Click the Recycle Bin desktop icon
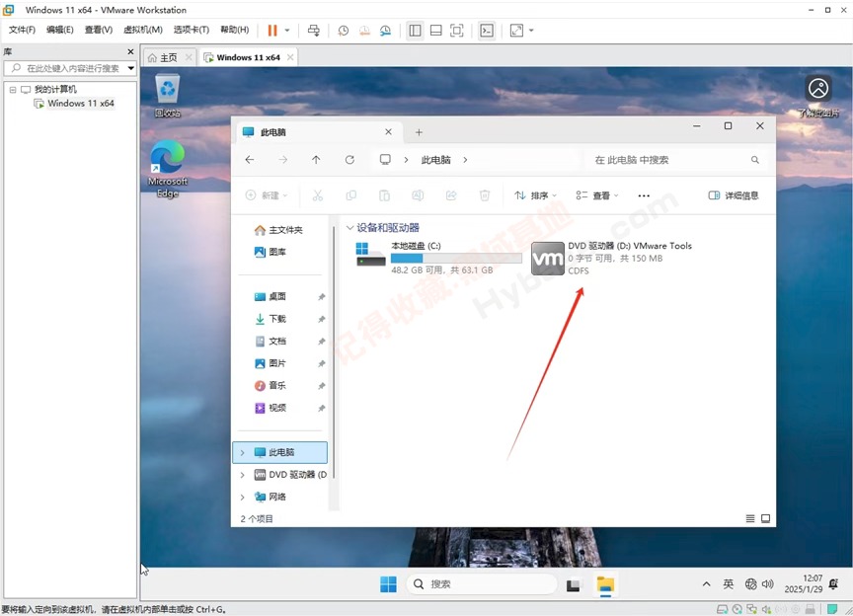Image resolution: width=853 pixels, height=616 pixels. point(168,95)
